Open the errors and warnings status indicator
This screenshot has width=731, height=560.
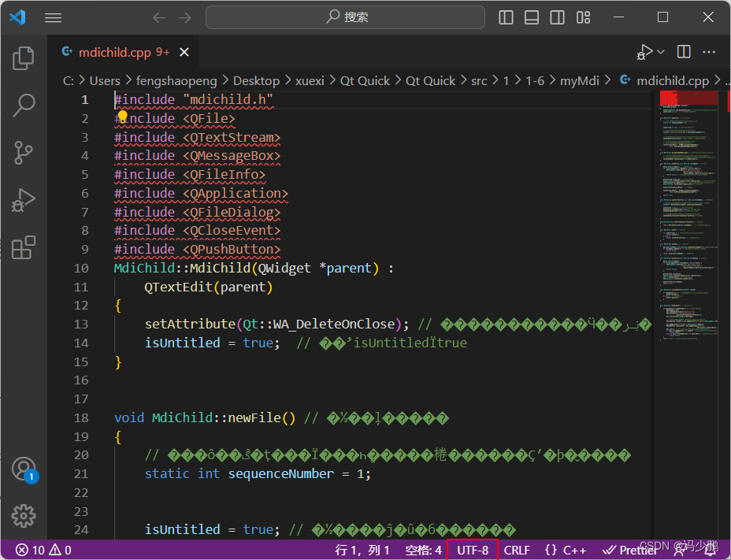[43, 551]
